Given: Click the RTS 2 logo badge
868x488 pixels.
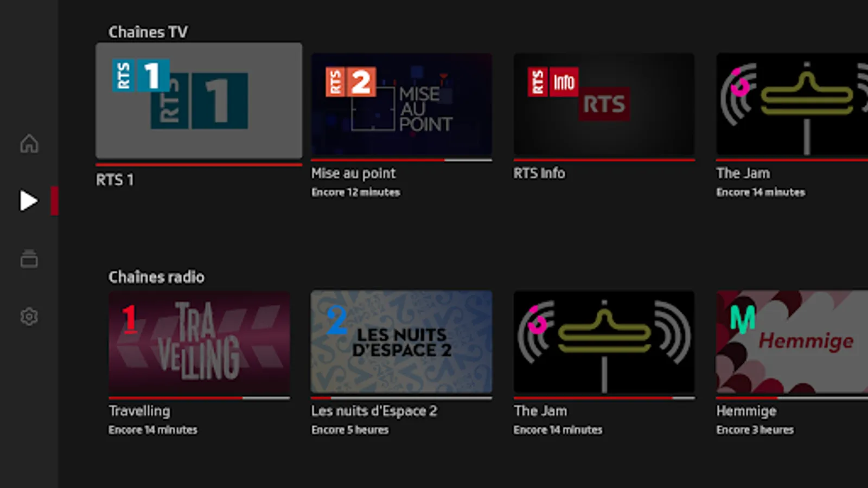Looking at the screenshot, I should [350, 82].
